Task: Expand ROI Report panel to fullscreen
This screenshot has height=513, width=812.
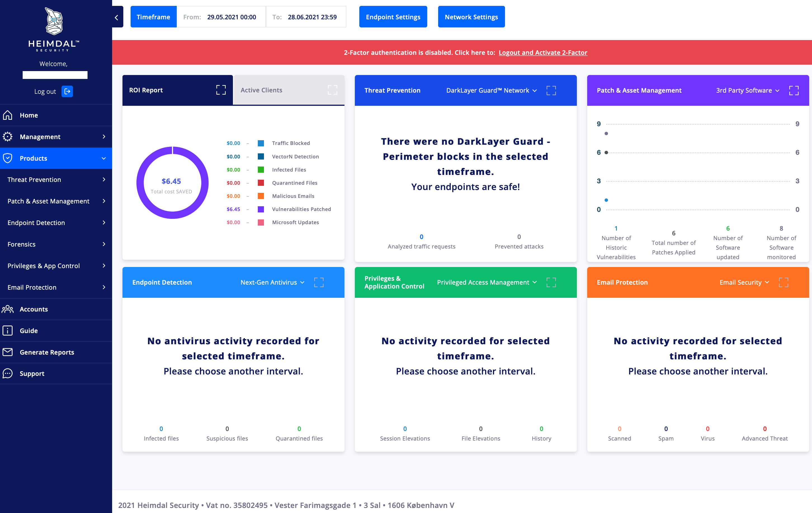Action: tap(221, 90)
